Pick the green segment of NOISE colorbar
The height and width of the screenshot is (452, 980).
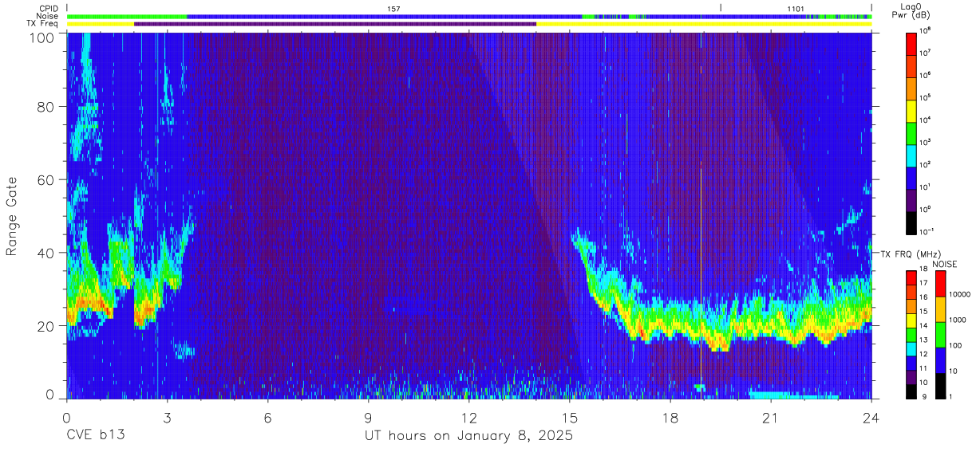939,334
